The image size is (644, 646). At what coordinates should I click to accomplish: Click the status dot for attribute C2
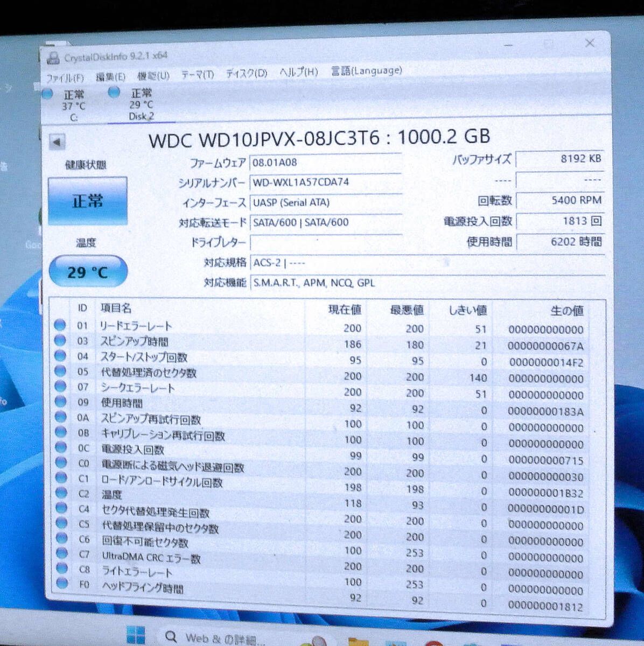(61, 493)
